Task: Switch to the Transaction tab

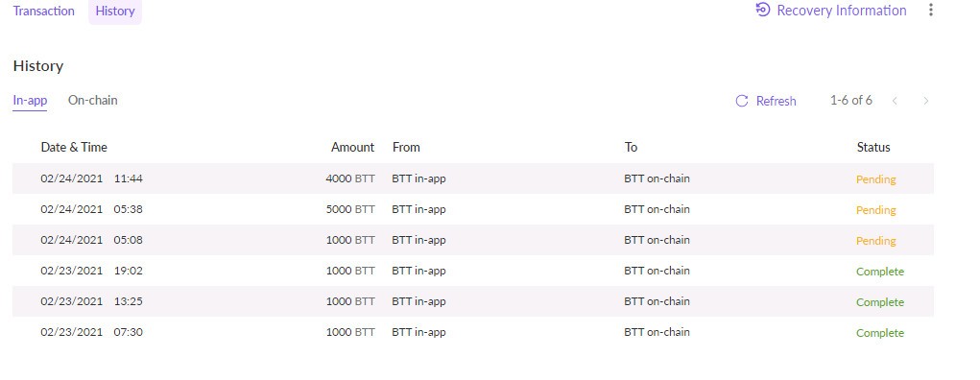Action: tap(44, 11)
